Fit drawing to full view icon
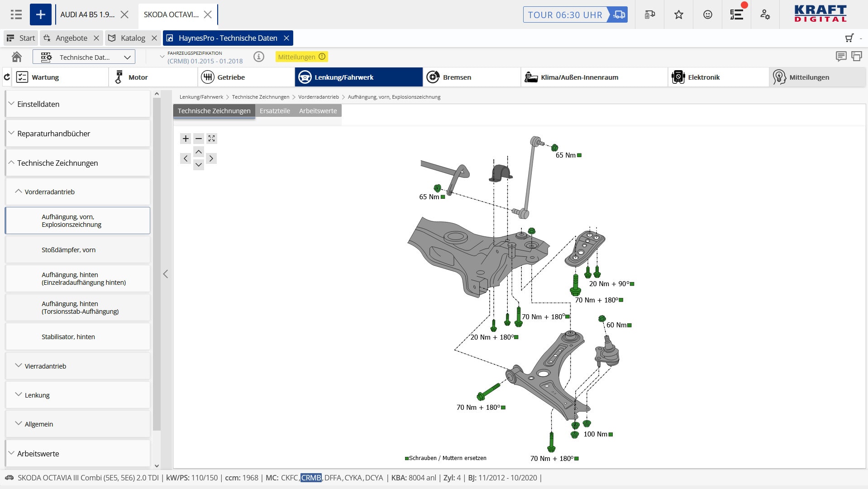The height and width of the screenshot is (489, 868). [x=211, y=139]
